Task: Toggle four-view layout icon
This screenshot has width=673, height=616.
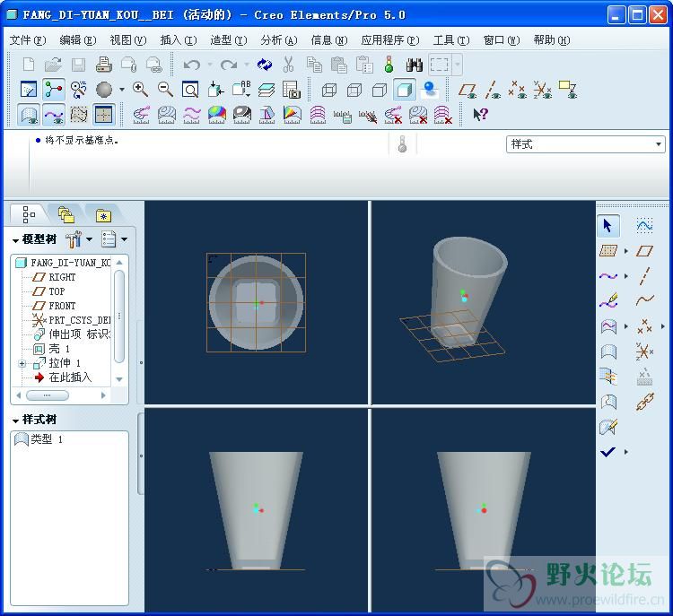Action: pyautogui.click(x=103, y=115)
